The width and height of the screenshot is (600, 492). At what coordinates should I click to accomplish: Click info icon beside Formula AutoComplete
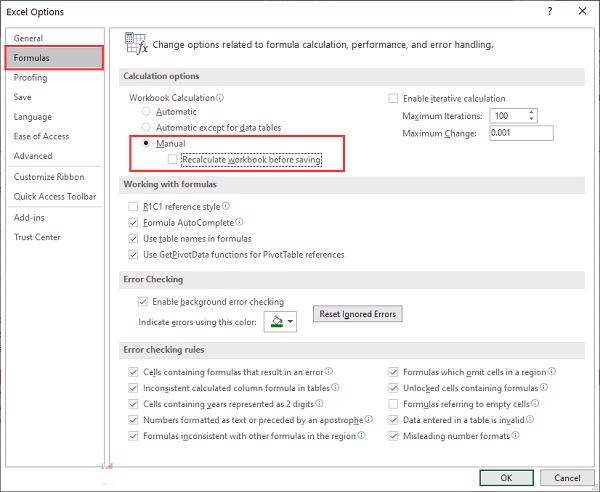click(239, 222)
